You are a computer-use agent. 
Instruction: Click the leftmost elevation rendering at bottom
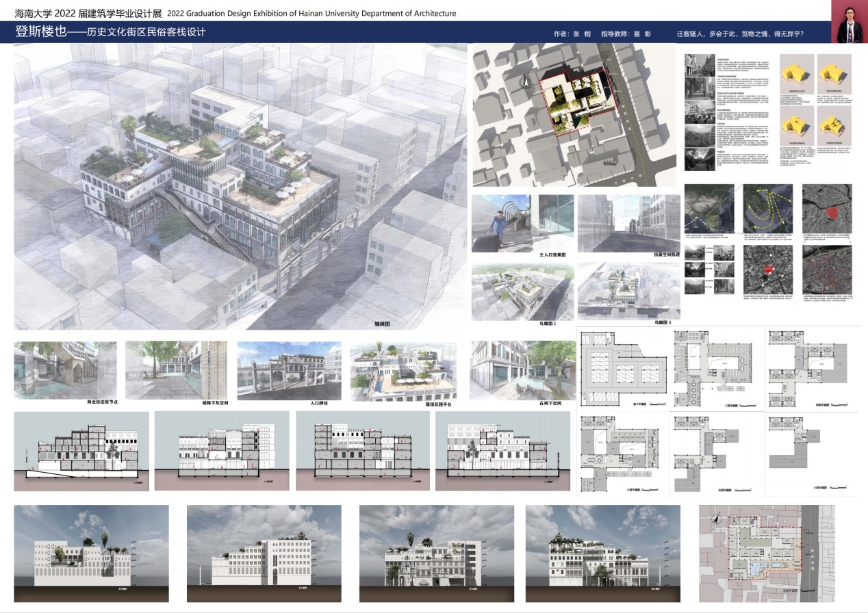click(x=91, y=553)
